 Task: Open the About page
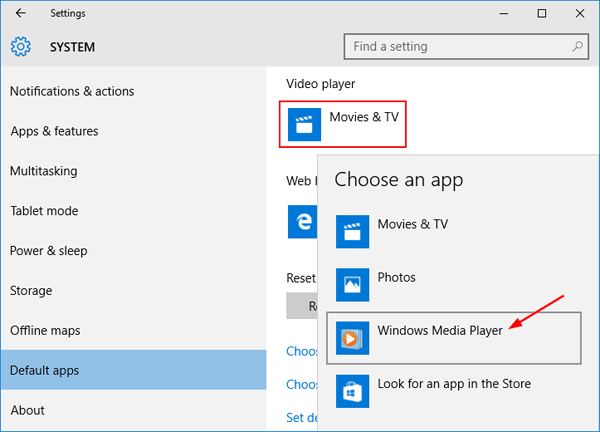(27, 410)
